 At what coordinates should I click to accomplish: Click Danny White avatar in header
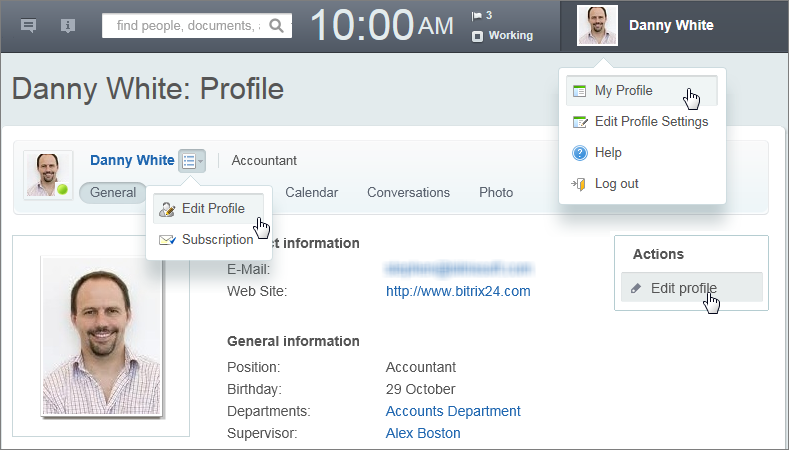597,26
